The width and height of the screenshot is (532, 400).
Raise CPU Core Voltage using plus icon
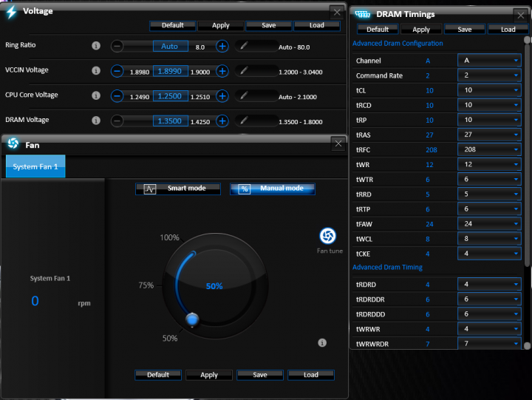222,96
